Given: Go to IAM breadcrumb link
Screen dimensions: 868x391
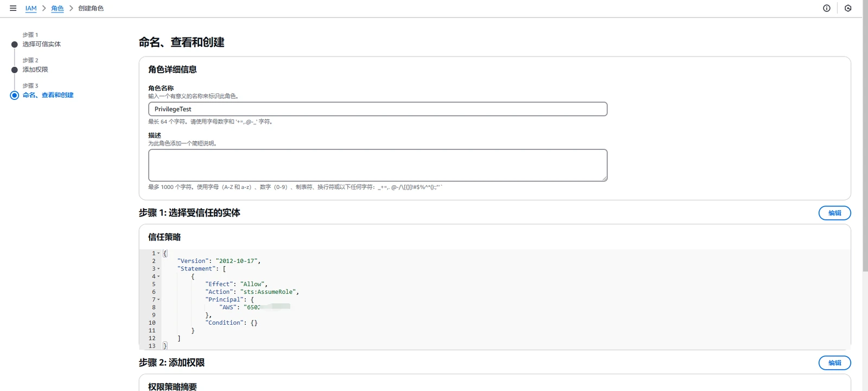Looking at the screenshot, I should (x=31, y=8).
